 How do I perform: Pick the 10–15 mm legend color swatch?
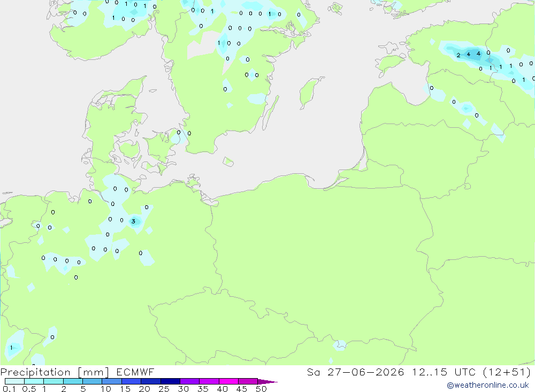[x=112, y=381]
